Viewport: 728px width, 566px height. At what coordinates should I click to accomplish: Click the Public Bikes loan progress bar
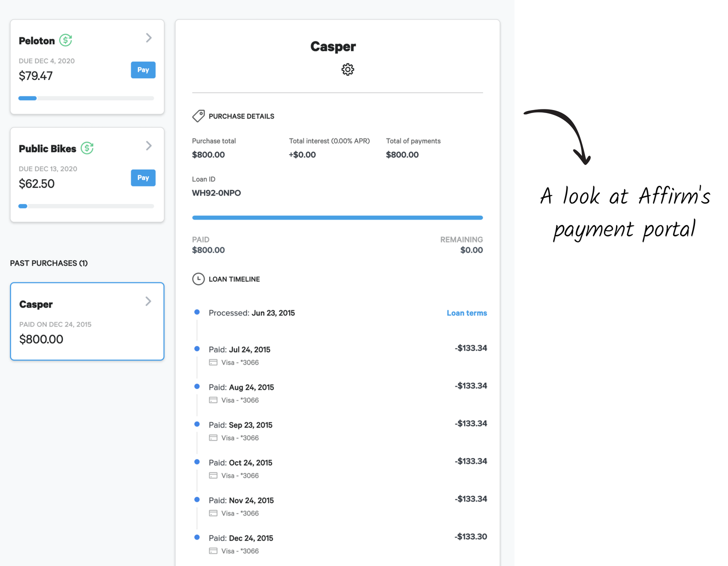(x=86, y=206)
